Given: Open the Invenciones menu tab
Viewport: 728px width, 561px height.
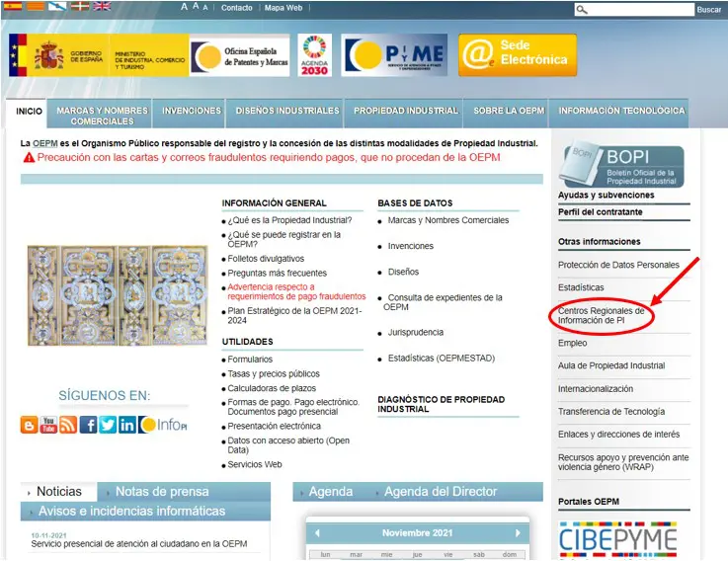Looking at the screenshot, I should pos(192,111).
